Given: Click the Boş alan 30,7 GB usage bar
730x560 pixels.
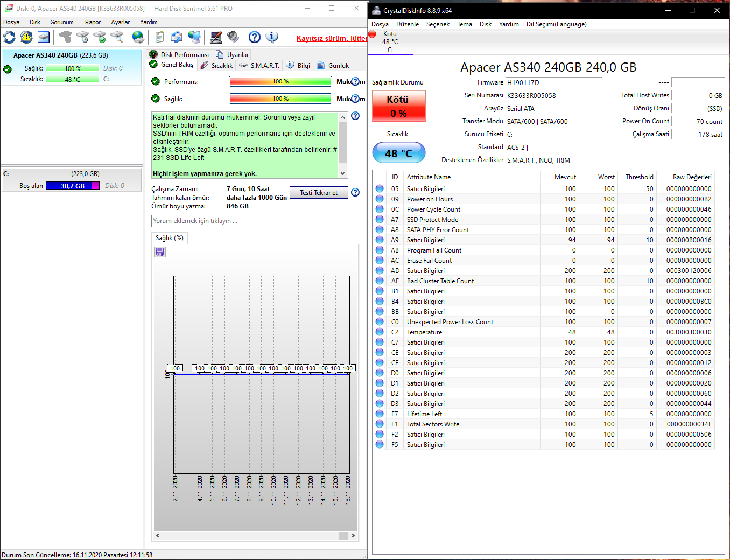Looking at the screenshot, I should (73, 186).
